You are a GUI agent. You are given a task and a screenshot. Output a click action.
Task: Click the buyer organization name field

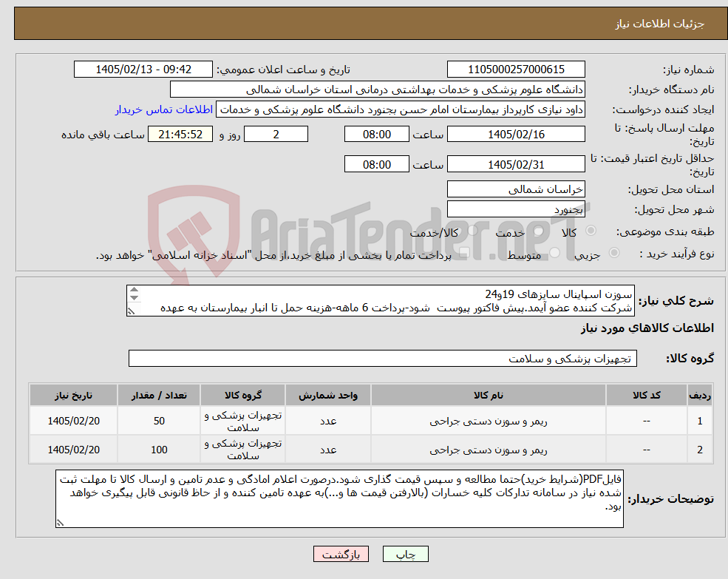(x=377, y=89)
